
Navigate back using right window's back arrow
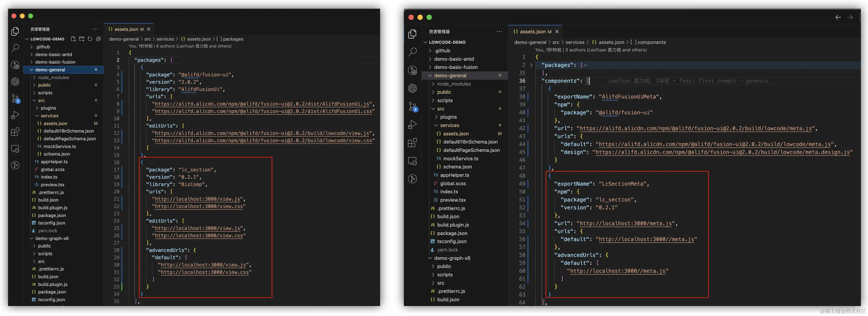pyautogui.click(x=838, y=17)
